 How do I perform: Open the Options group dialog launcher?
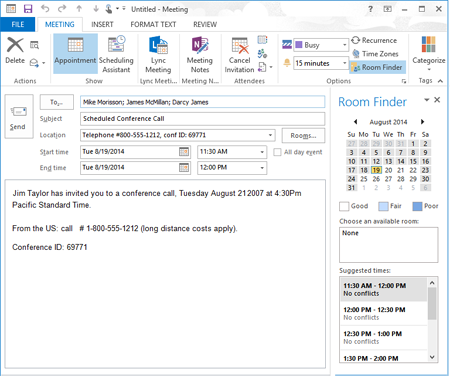404,81
